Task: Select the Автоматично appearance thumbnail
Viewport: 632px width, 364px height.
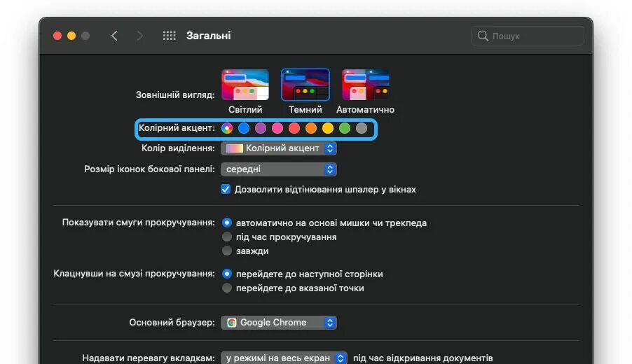Action: click(365, 85)
